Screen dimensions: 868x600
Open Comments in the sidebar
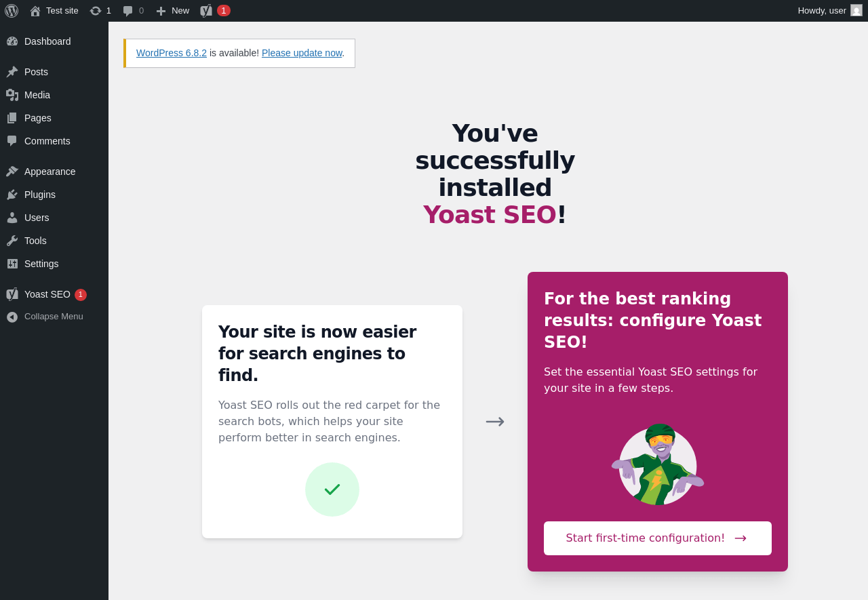[54, 141]
